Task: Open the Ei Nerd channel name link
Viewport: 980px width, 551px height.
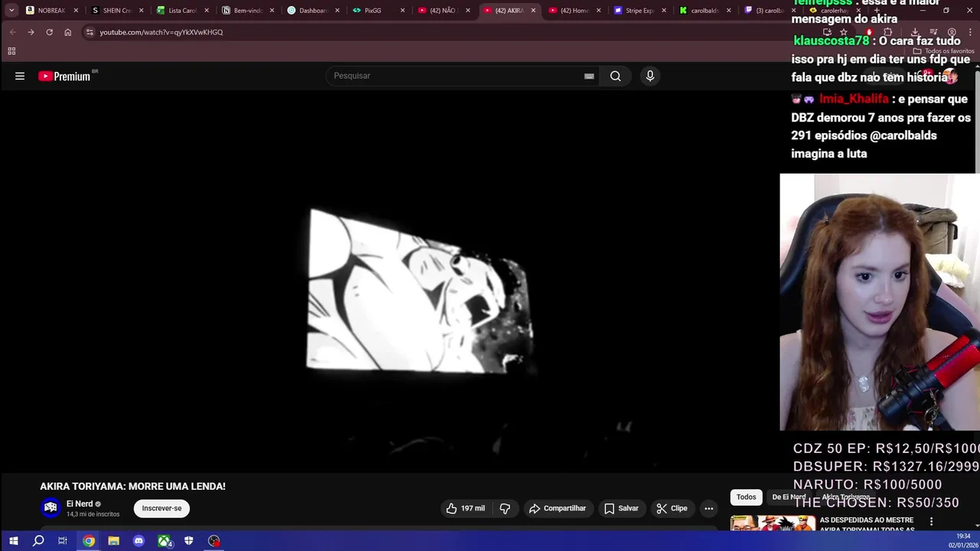Action: coord(80,504)
